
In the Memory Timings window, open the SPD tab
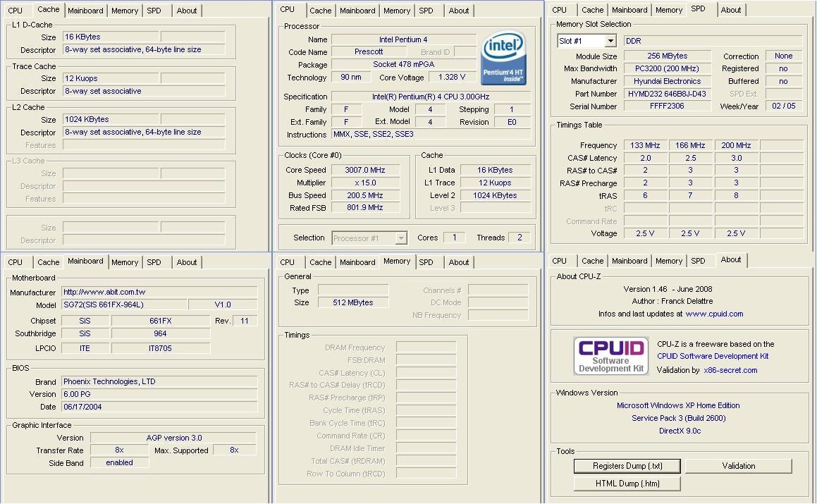(x=426, y=262)
